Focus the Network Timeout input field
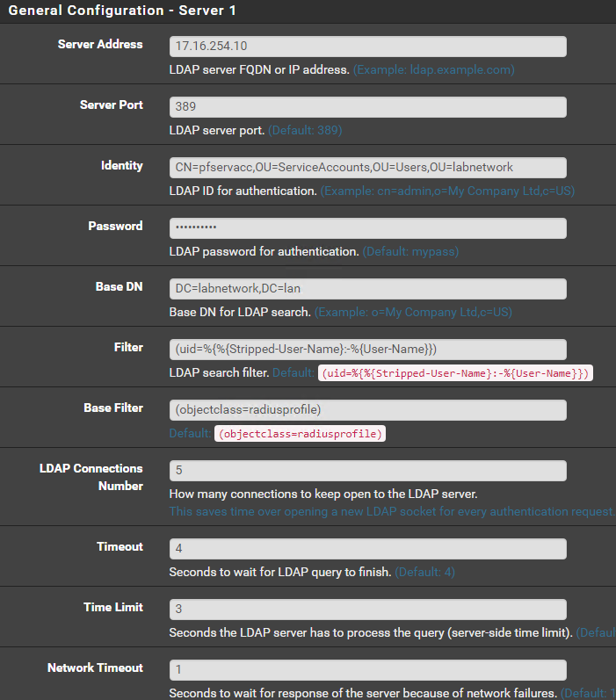Viewport: 616px width, 700px height. pos(367,670)
